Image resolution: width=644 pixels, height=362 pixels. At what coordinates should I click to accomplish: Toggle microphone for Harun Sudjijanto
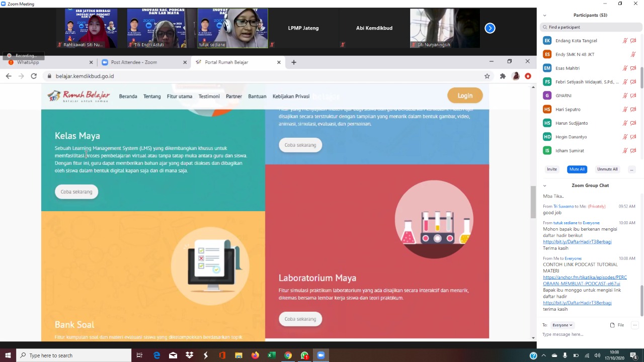coord(625,123)
